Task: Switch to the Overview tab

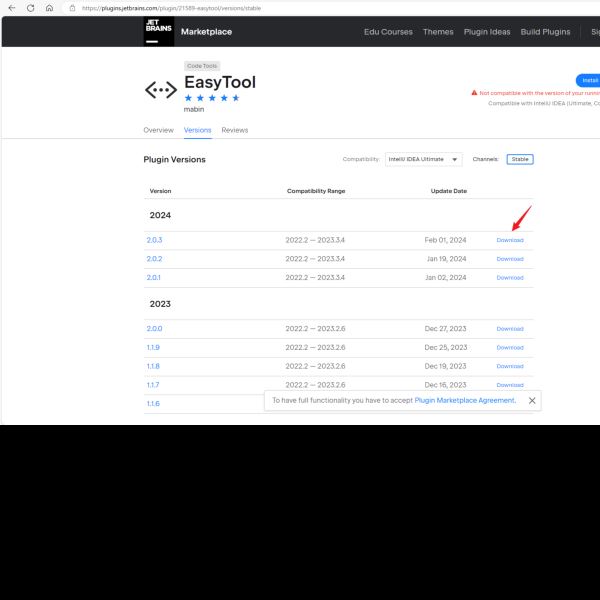Action: point(158,130)
